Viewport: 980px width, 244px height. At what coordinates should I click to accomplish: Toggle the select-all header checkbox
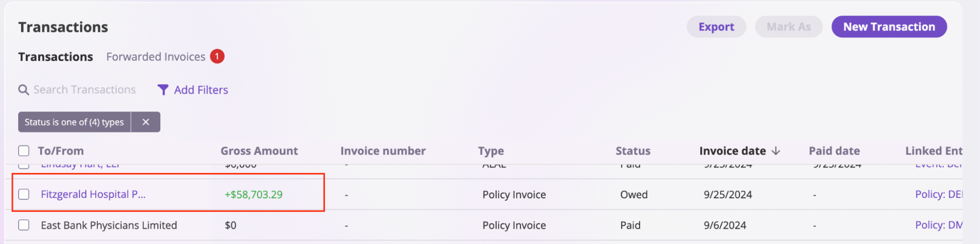(24, 151)
